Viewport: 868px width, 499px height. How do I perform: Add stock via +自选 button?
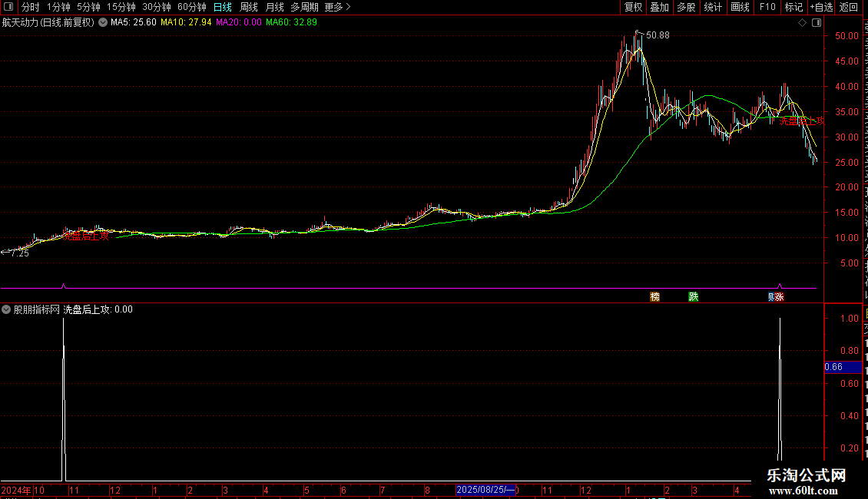(821, 7)
